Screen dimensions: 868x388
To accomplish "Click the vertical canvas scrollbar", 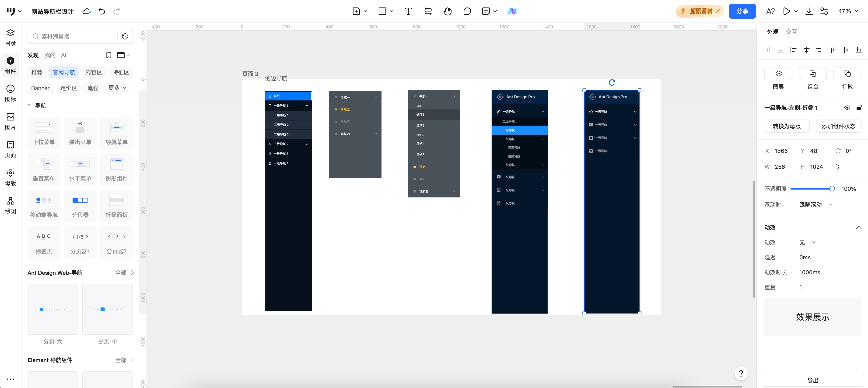I will tap(754, 239).
